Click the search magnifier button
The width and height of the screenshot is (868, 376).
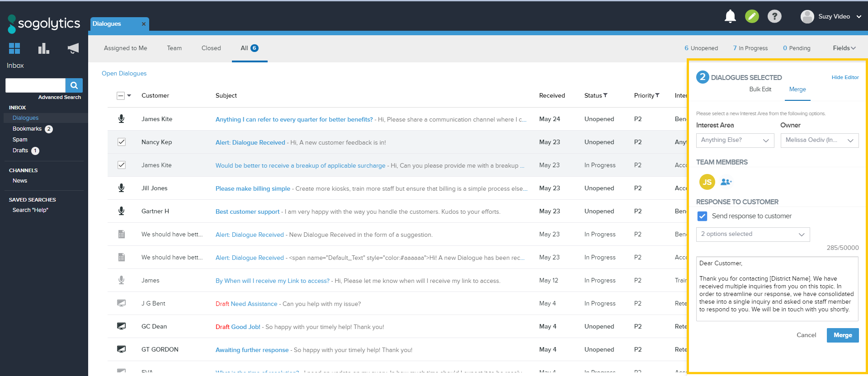click(74, 85)
